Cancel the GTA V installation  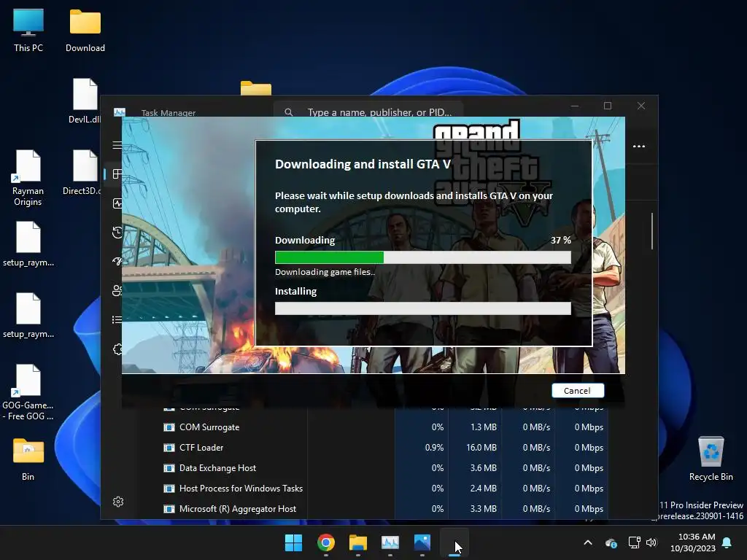578,391
